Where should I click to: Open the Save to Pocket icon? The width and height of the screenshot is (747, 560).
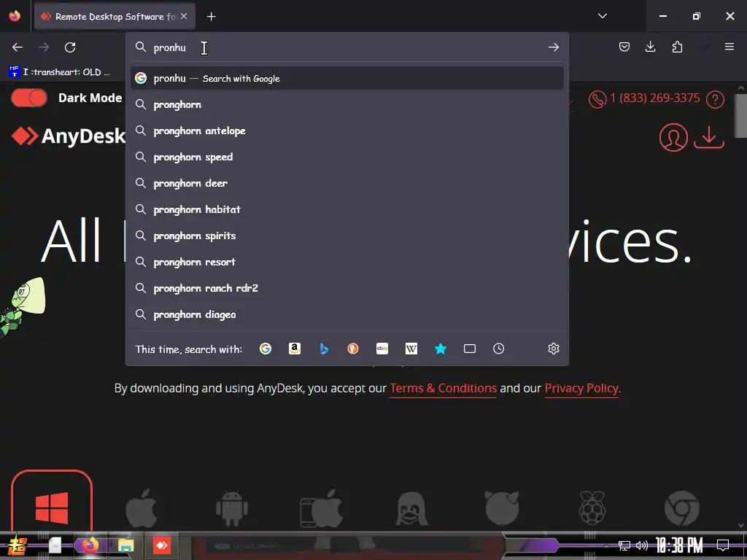[x=624, y=47]
